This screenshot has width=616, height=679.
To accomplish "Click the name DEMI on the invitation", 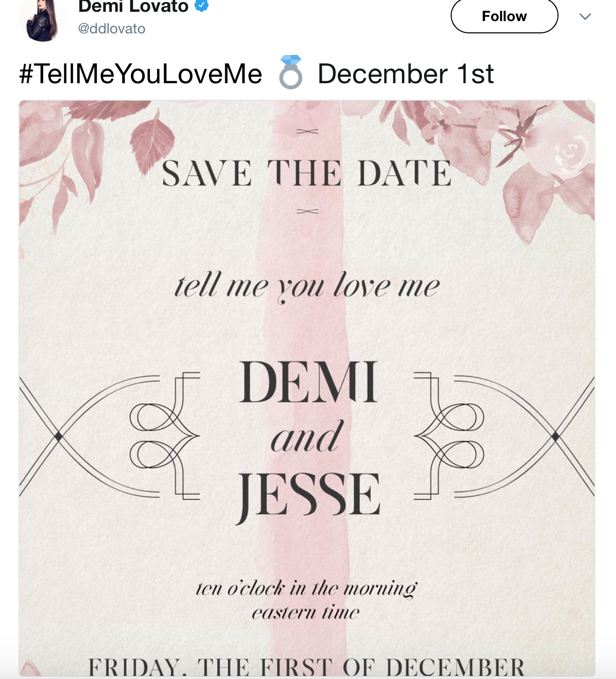I will (309, 383).
